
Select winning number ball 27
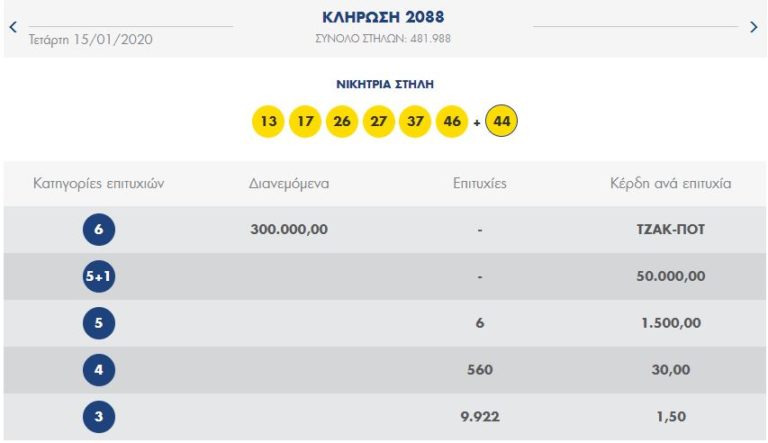pyautogui.click(x=378, y=123)
